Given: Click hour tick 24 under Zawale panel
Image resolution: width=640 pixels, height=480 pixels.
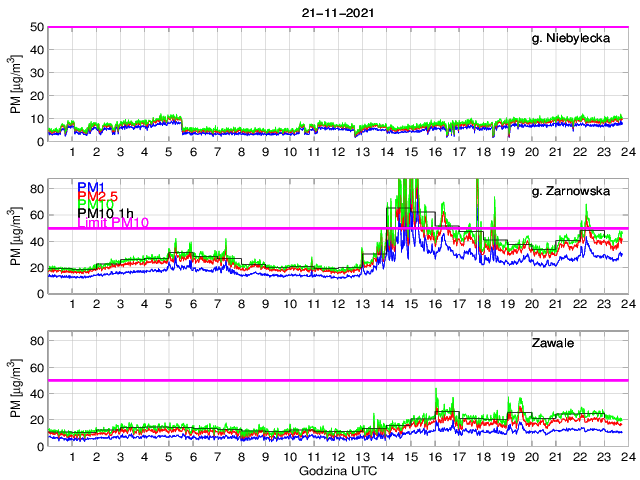Looking at the screenshot, I should [x=628, y=457].
